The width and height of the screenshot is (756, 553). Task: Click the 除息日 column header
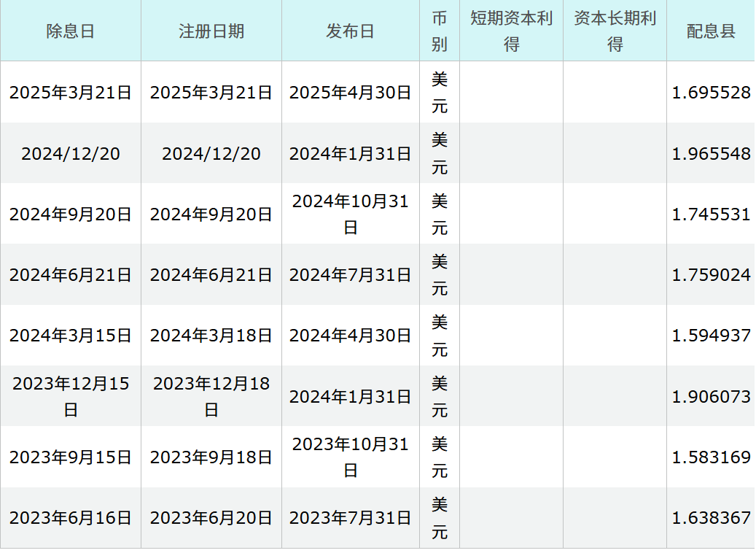click(x=71, y=31)
